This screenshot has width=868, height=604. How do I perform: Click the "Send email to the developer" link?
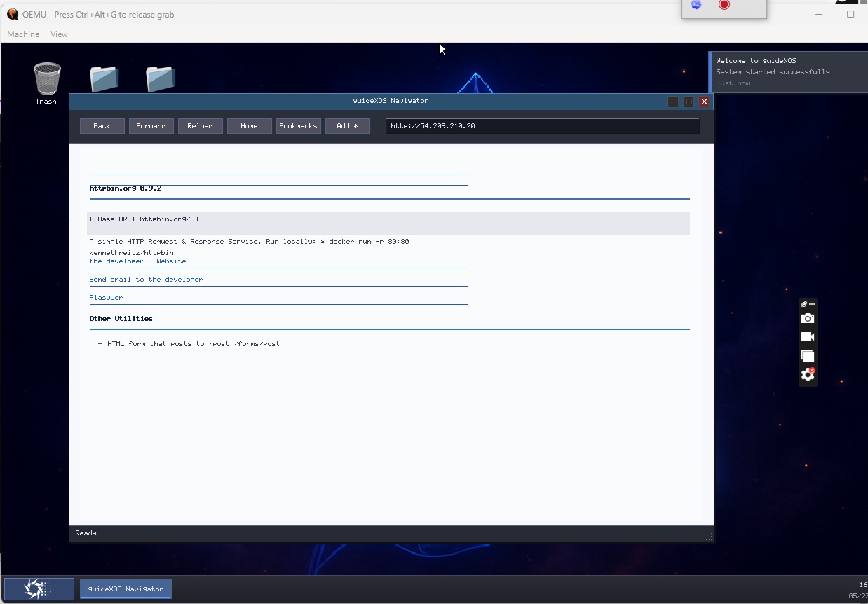(x=146, y=280)
